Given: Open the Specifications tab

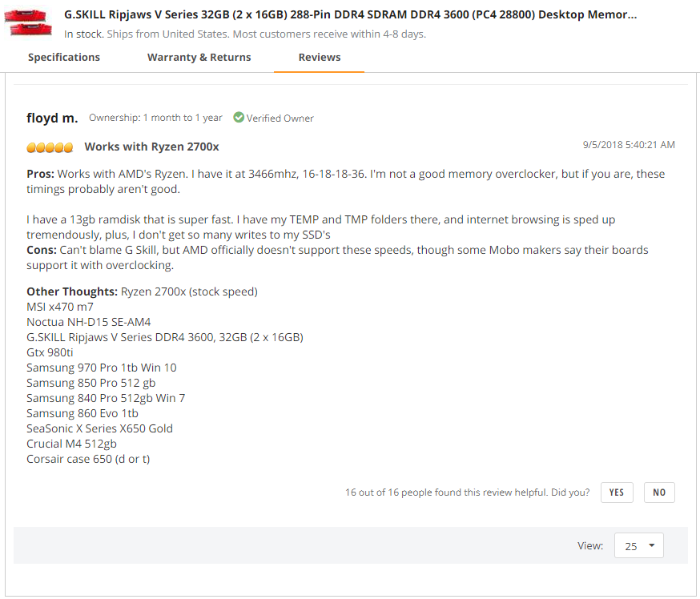Looking at the screenshot, I should (x=64, y=57).
